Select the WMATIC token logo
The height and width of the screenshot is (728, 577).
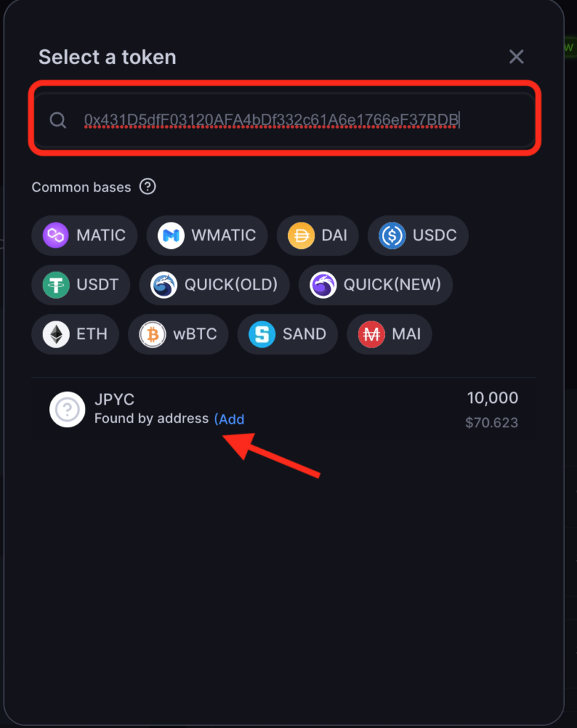point(171,235)
